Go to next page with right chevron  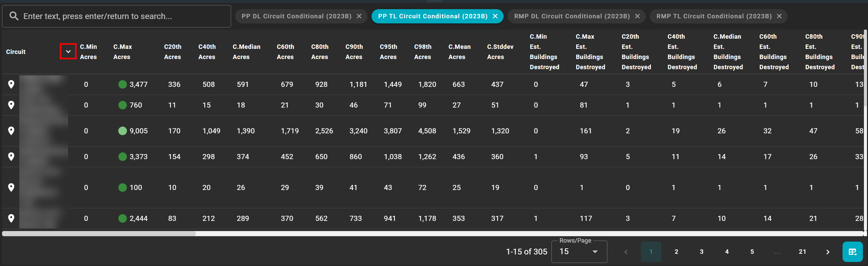coord(828,252)
